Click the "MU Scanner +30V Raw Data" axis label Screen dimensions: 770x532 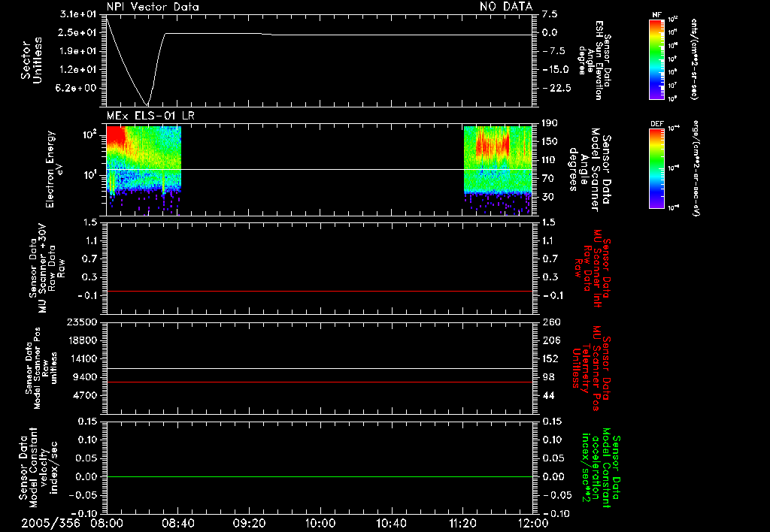click(47, 268)
